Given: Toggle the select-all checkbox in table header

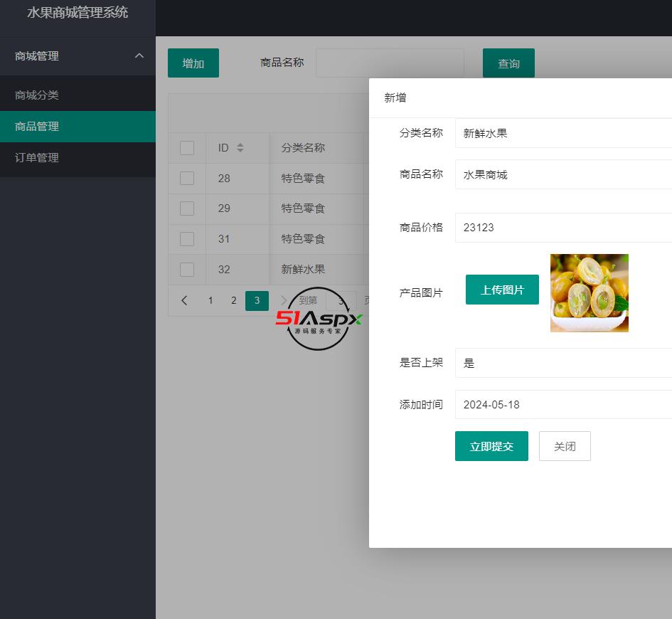Looking at the screenshot, I should (x=187, y=148).
